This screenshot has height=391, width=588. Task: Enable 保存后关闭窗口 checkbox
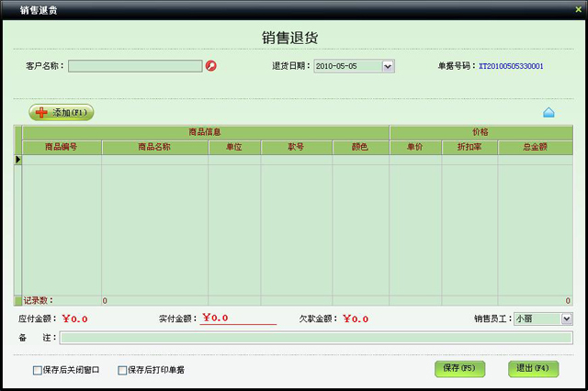tap(38, 370)
